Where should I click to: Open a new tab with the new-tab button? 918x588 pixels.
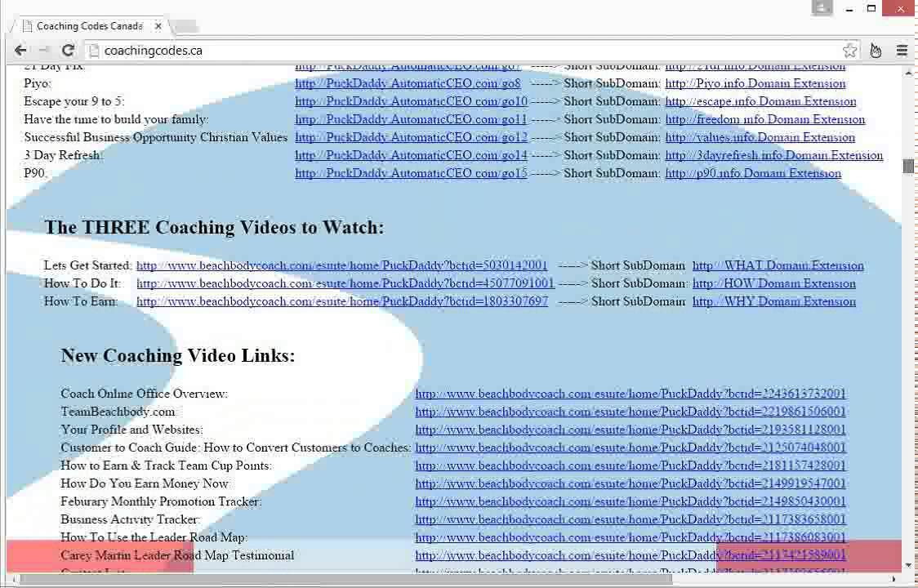(x=186, y=26)
